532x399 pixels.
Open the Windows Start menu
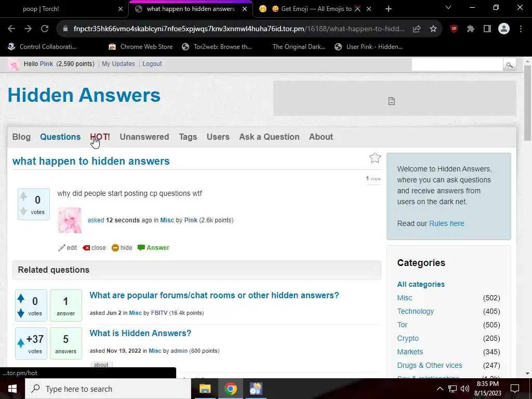[12, 389]
